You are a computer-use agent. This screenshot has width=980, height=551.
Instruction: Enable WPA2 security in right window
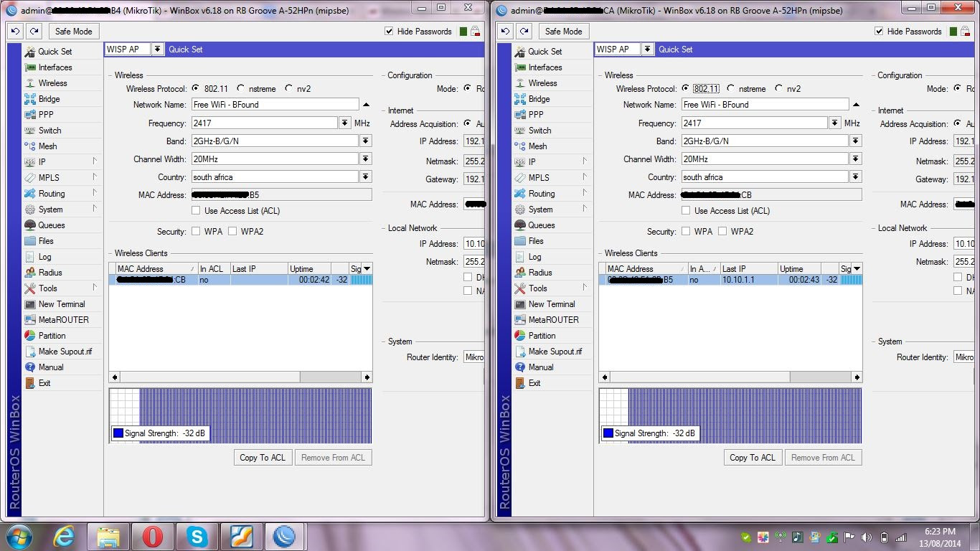pos(722,232)
